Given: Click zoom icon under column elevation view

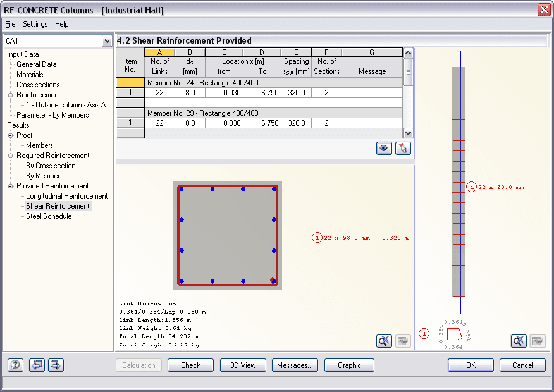Looking at the screenshot, I should tap(519, 341).
